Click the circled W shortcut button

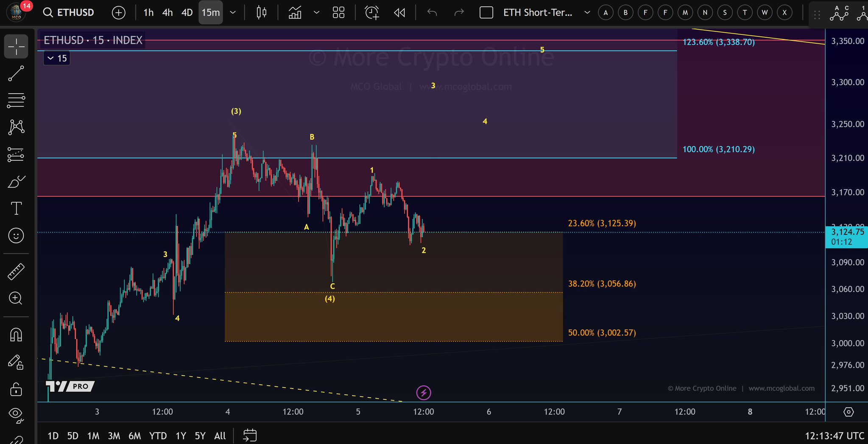(765, 13)
